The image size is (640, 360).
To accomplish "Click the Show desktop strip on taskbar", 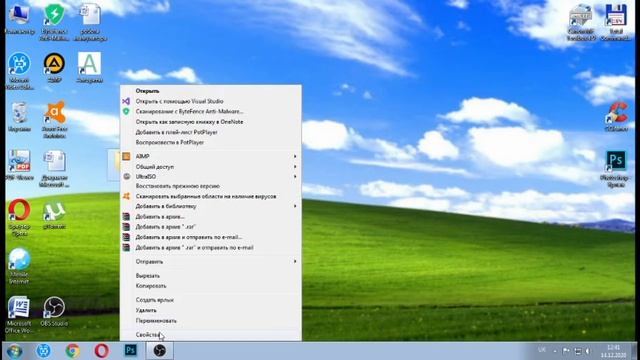I will (x=634, y=351).
